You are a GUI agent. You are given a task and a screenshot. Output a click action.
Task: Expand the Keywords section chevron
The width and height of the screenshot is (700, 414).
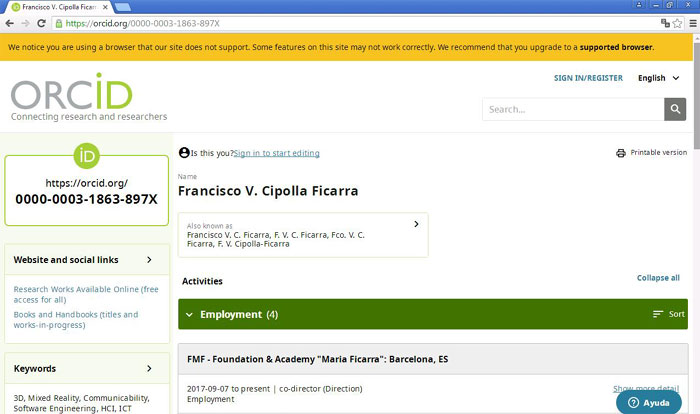149,368
